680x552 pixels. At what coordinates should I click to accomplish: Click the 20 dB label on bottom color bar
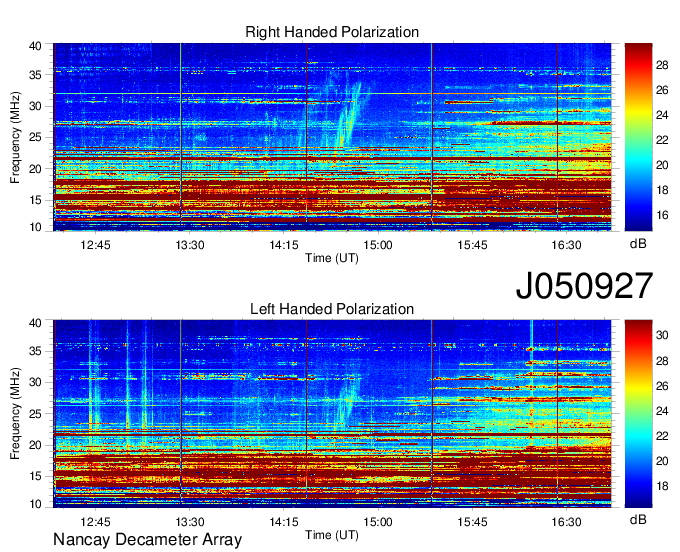coord(662,461)
